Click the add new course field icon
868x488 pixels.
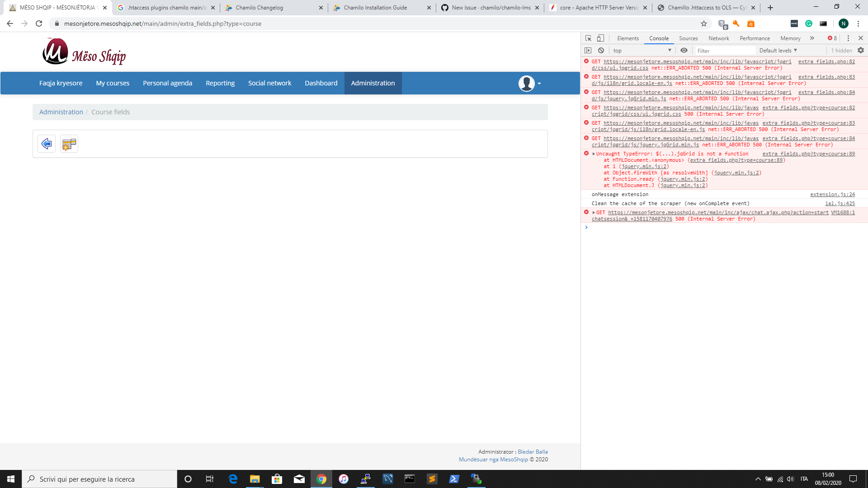point(69,143)
